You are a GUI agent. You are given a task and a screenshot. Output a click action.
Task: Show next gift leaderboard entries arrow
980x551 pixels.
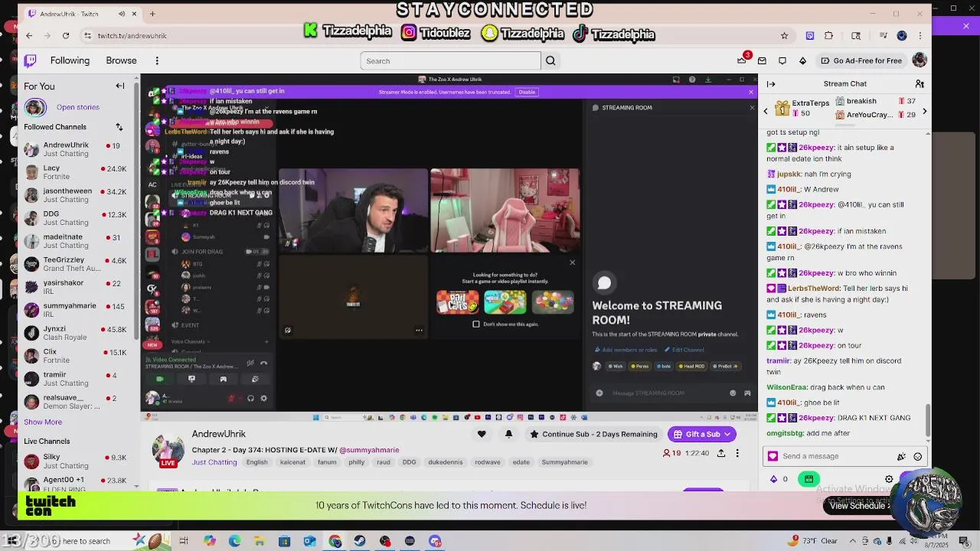click(x=924, y=112)
